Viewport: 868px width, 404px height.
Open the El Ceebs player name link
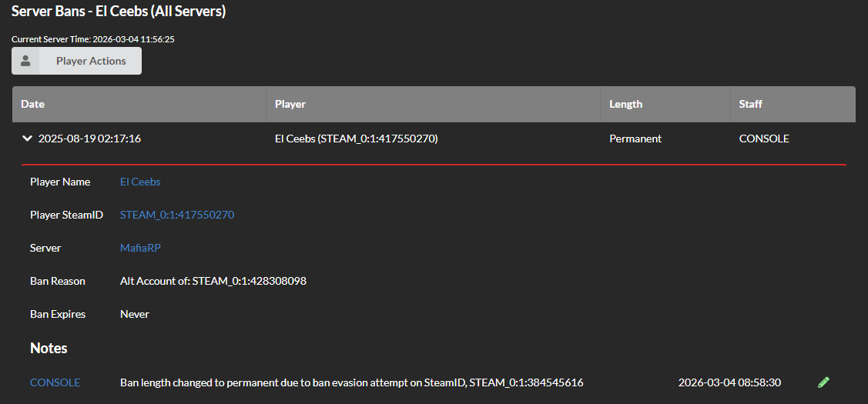click(x=140, y=182)
